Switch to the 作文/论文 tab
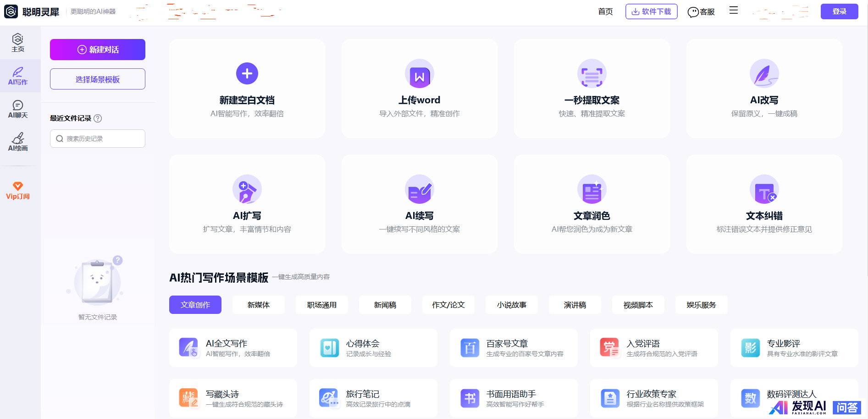868x419 pixels. coord(448,305)
